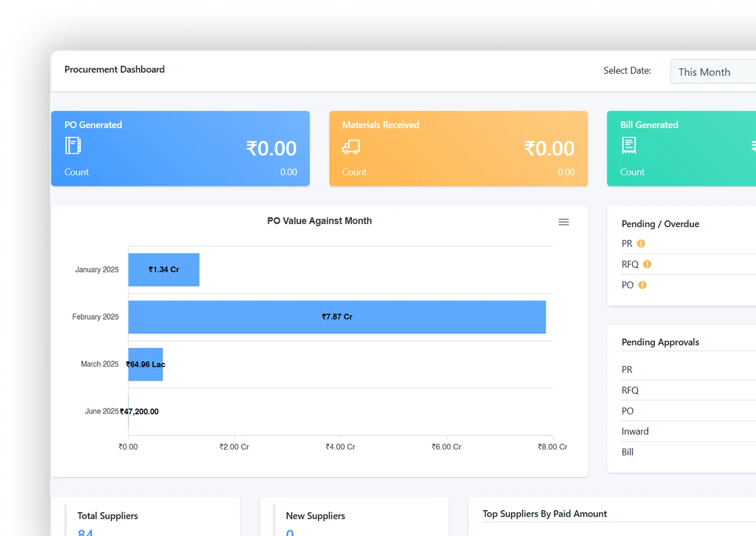Open RFQ under Pending Approvals
Screen dimensions: 756x536
click(630, 390)
